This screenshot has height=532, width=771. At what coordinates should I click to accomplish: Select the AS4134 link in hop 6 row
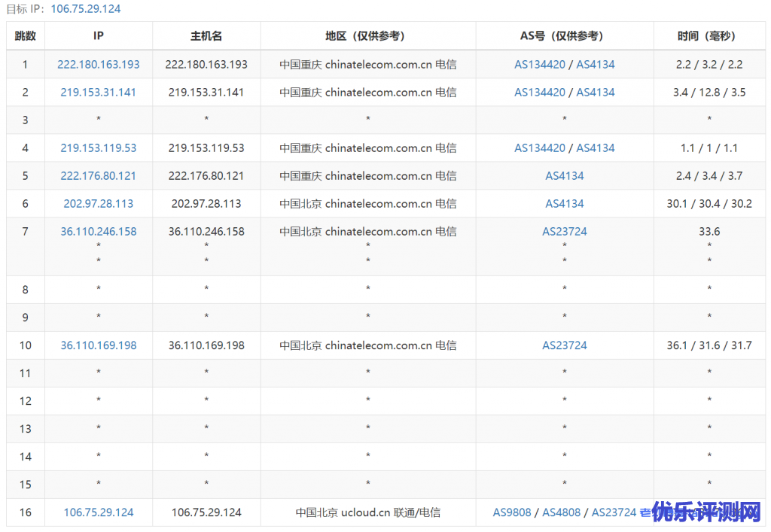pos(565,204)
